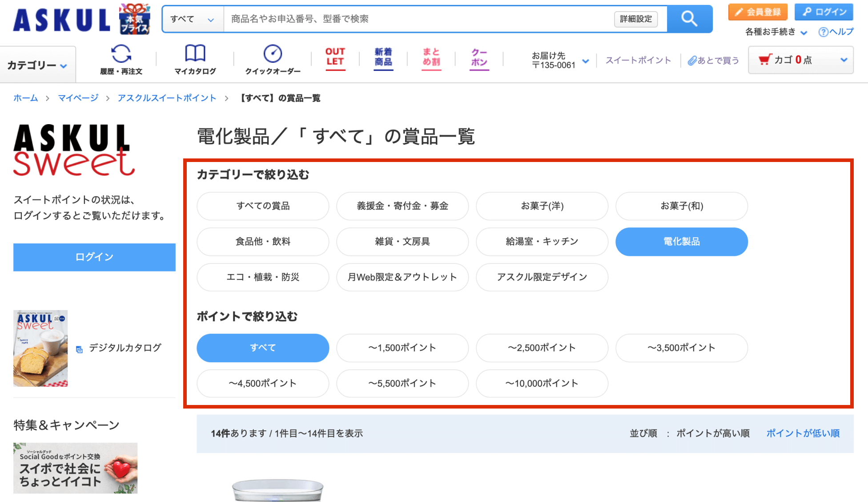Select the ~2,500ポイント point filter
This screenshot has height=502, width=868.
click(542, 348)
